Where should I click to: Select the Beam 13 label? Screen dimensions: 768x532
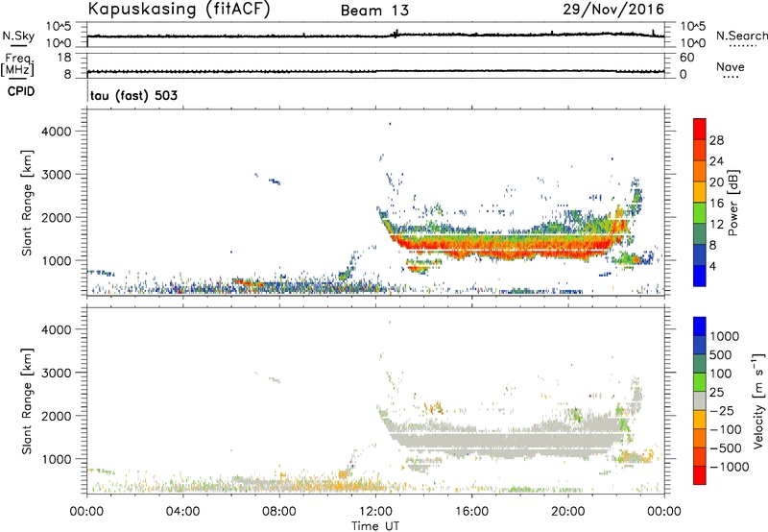pyautogui.click(x=374, y=11)
